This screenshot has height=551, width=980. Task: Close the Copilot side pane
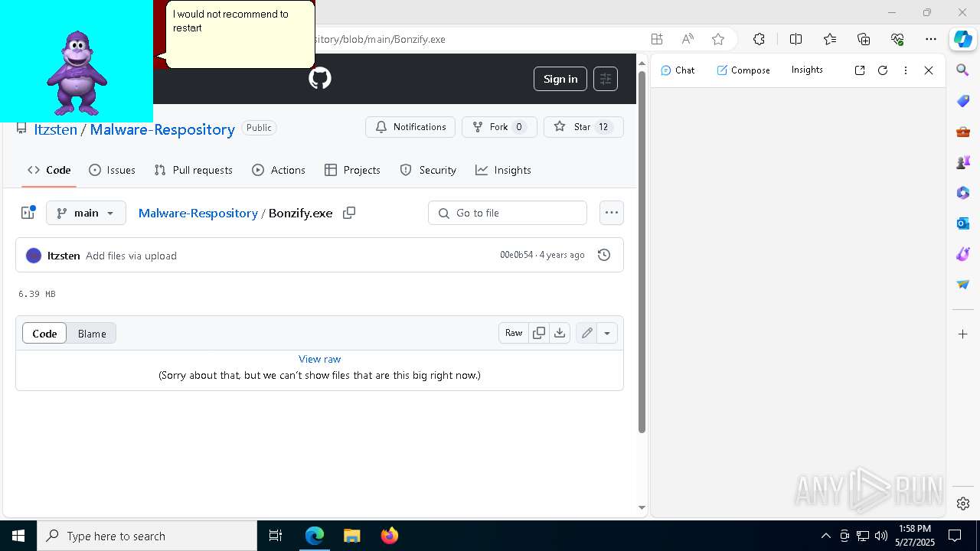[x=929, y=70]
